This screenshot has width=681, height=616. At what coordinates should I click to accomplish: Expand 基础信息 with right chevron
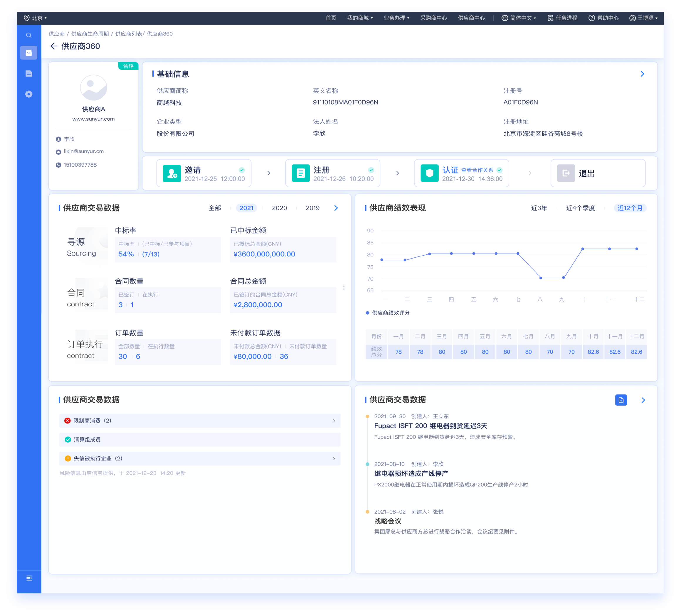[642, 74]
